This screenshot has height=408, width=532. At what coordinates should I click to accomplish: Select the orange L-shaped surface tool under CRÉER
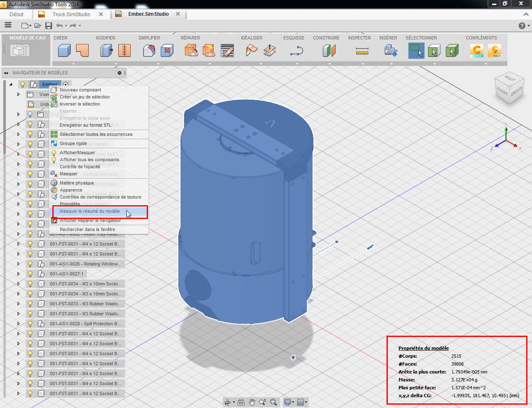pos(82,51)
